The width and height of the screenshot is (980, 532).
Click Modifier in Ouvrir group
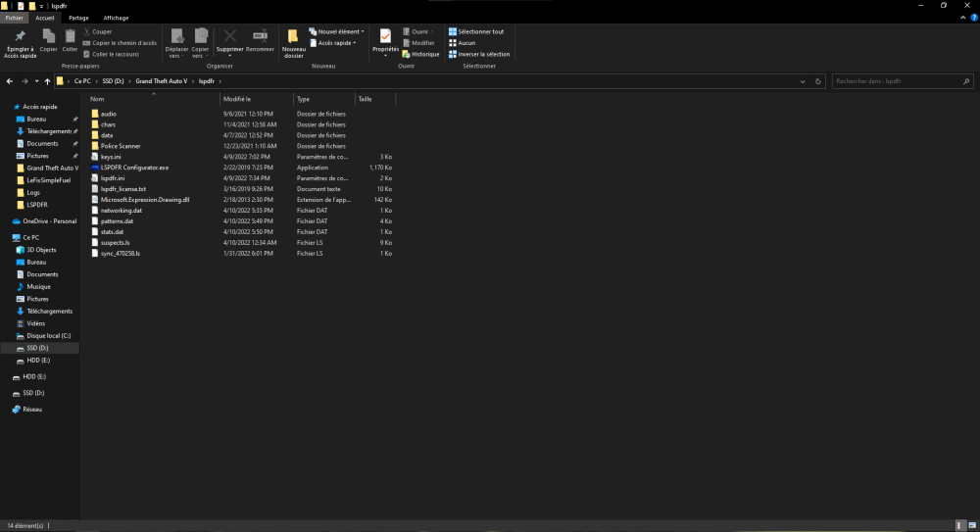tap(418, 43)
